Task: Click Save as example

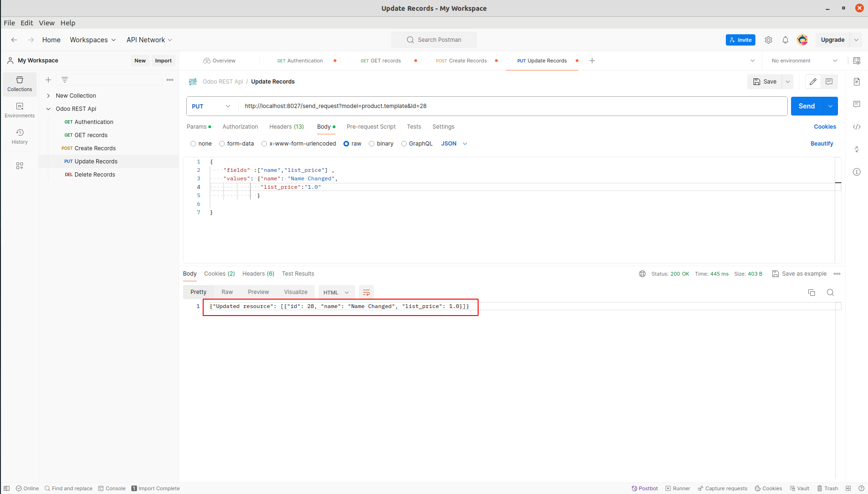Action: 799,274
